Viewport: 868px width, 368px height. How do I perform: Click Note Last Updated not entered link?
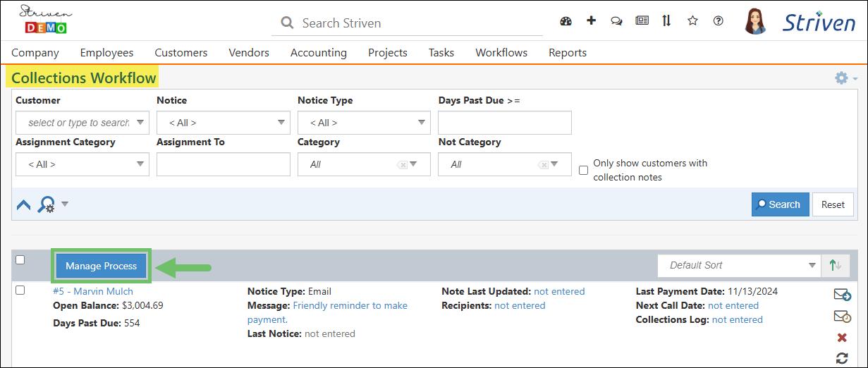(559, 291)
